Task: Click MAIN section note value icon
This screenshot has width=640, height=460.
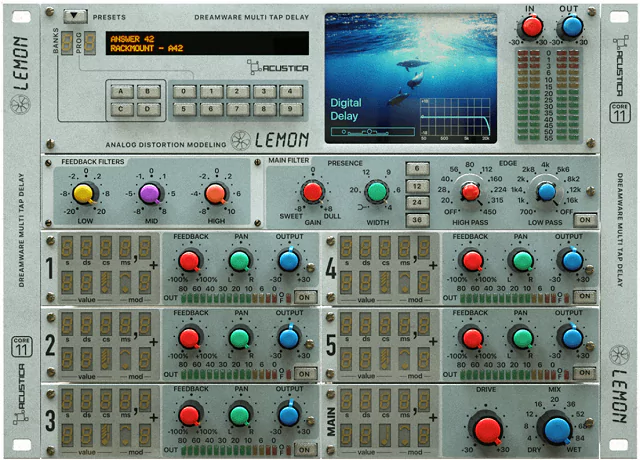Action: click(x=385, y=435)
